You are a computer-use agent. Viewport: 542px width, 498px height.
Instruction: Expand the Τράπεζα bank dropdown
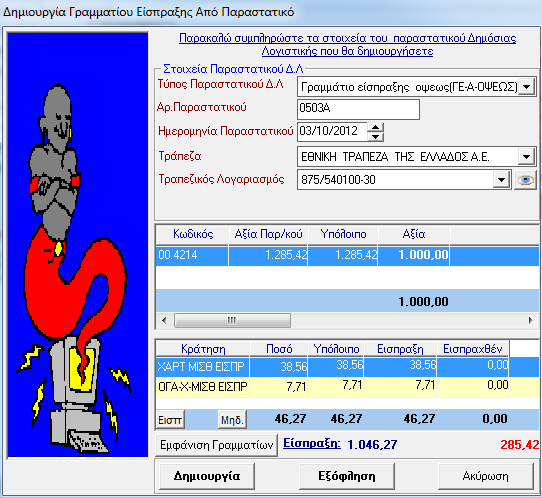(526, 157)
